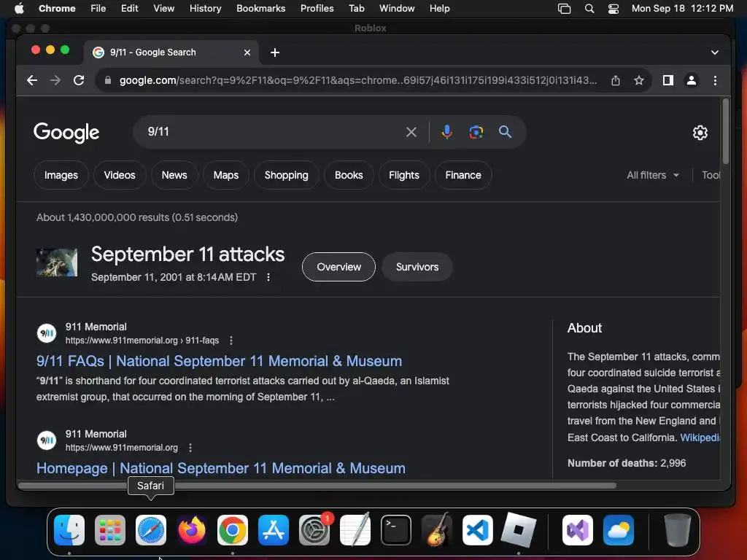Open the Chrome side panel
Screen dimensions: 747x560
668,80
